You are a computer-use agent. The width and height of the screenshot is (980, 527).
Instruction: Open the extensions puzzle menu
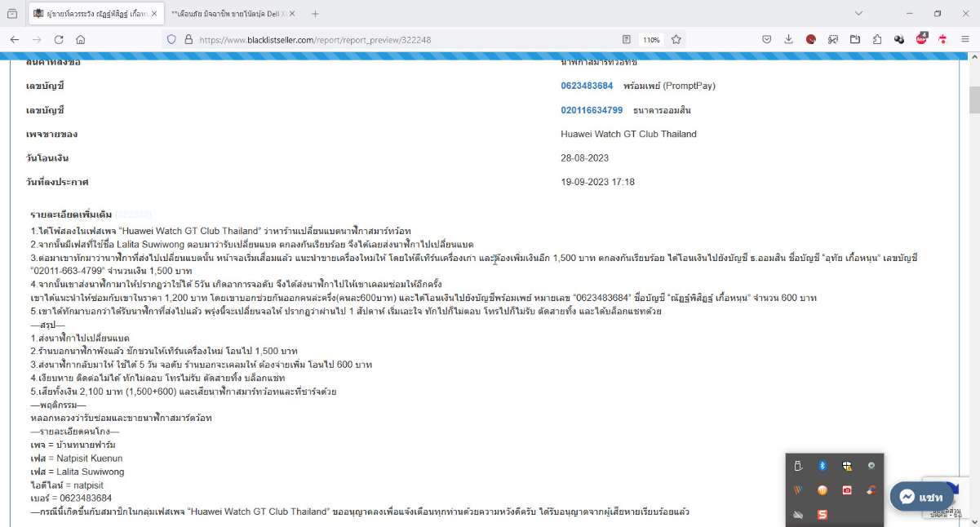click(877, 39)
